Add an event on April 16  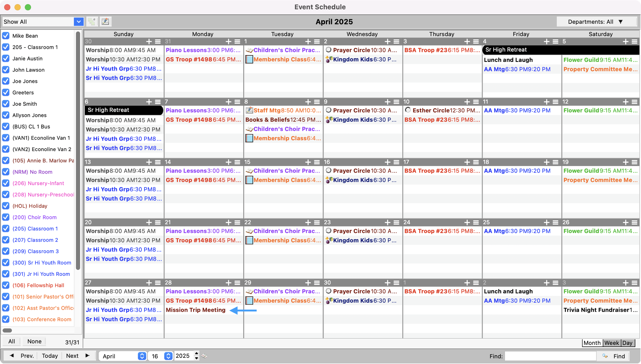387,162
